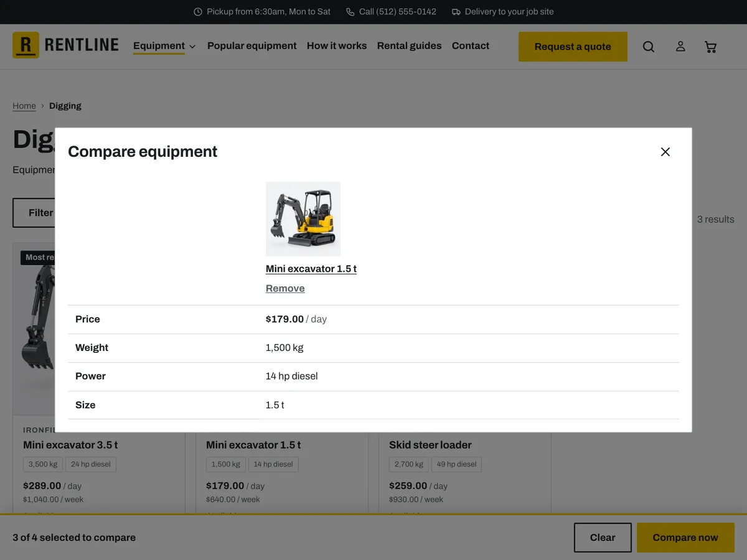Go to Rental guides

click(x=409, y=46)
